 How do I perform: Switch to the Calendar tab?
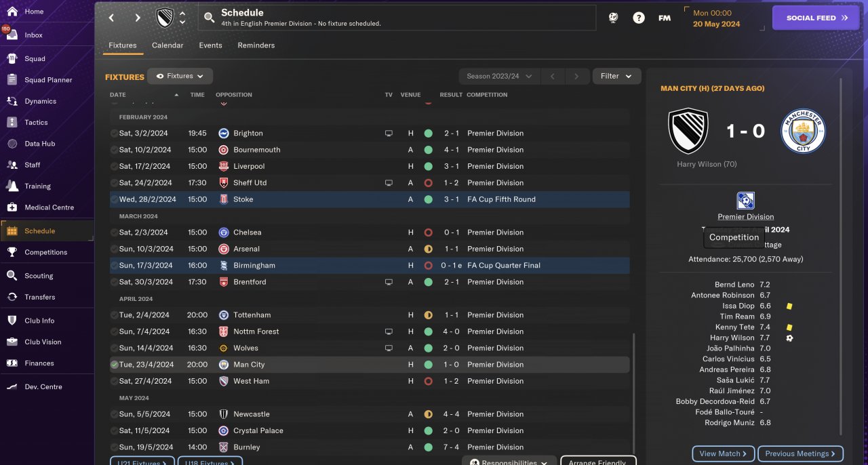(x=167, y=45)
